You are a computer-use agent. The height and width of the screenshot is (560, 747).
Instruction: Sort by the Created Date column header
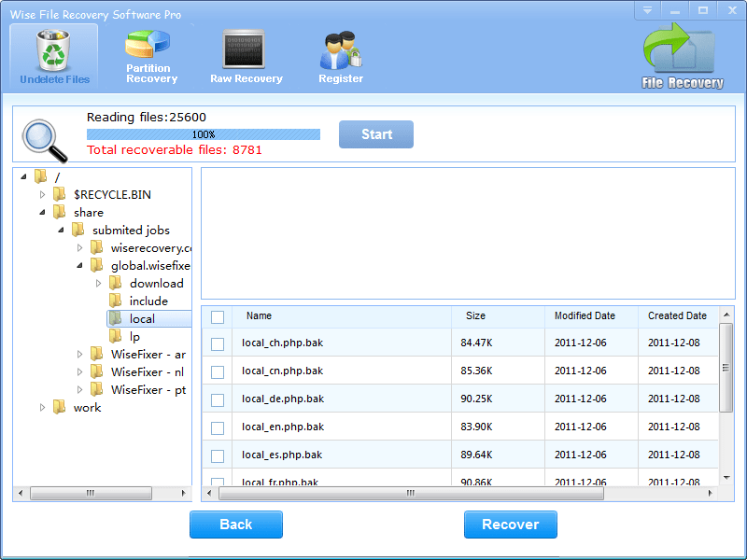pos(678,316)
